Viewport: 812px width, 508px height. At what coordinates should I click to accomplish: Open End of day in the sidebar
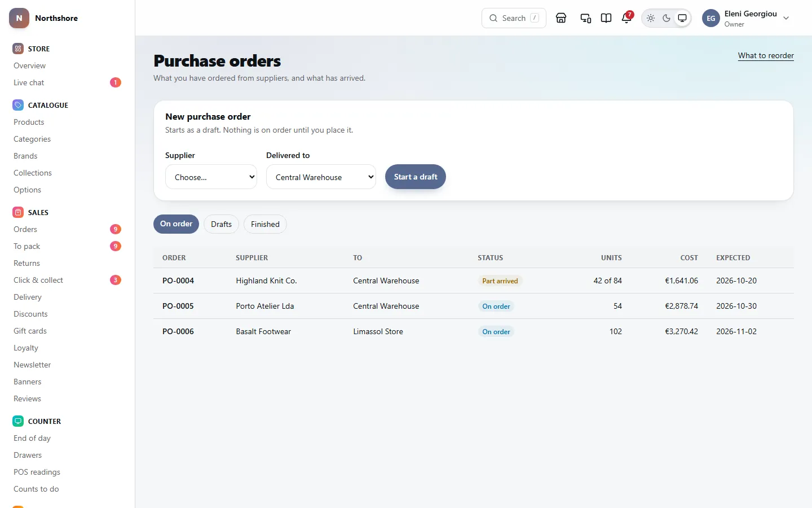tap(32, 438)
